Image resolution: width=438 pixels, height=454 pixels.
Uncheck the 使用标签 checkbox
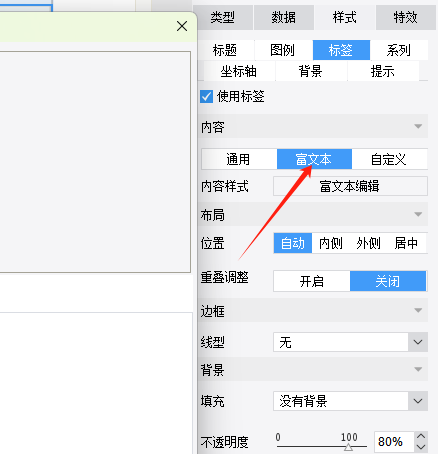point(206,97)
